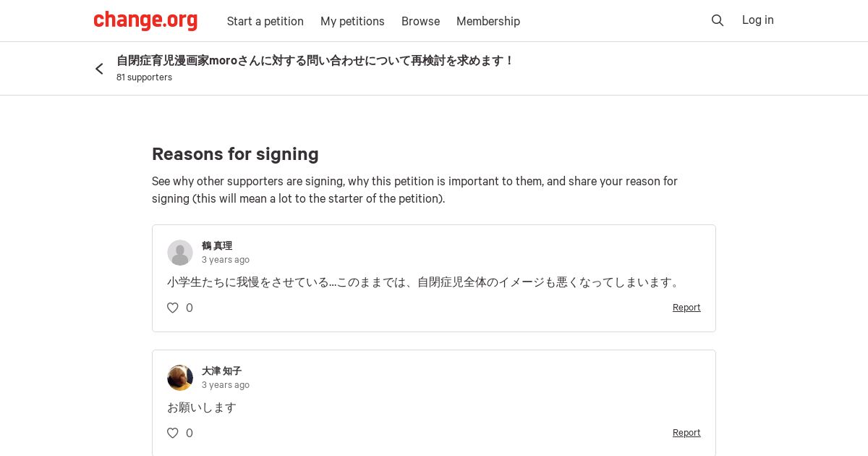Image resolution: width=868 pixels, height=456 pixels.
Task: Click the 81 supporters text
Action: [144, 77]
